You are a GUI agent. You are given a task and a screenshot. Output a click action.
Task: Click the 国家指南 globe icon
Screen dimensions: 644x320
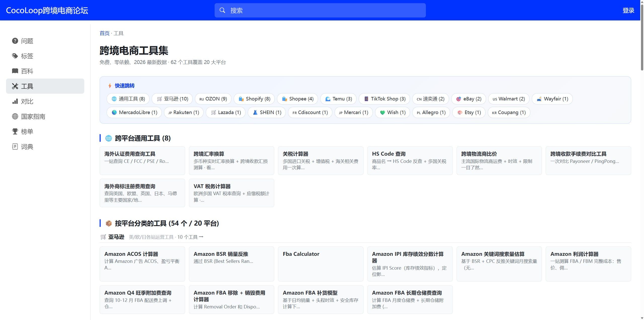(15, 116)
